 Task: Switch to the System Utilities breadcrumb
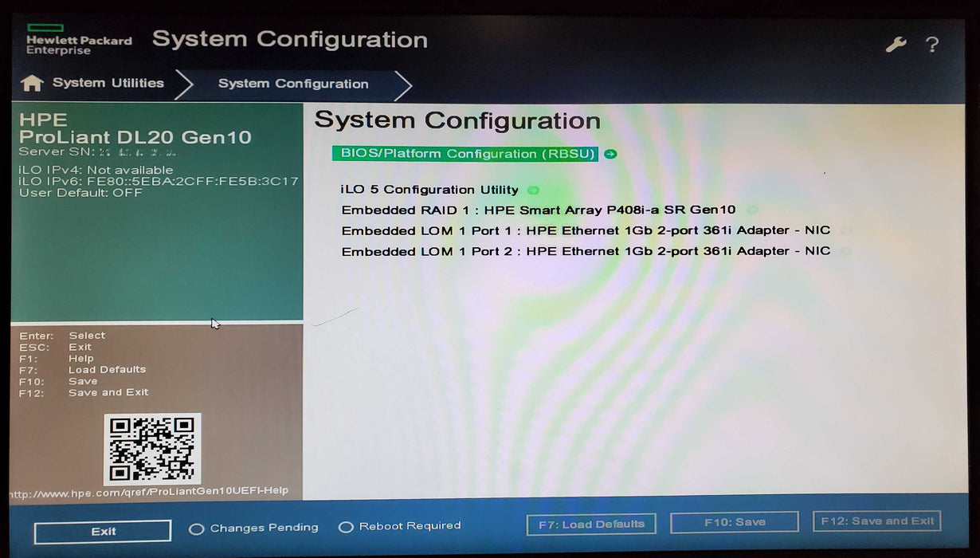[x=108, y=82]
